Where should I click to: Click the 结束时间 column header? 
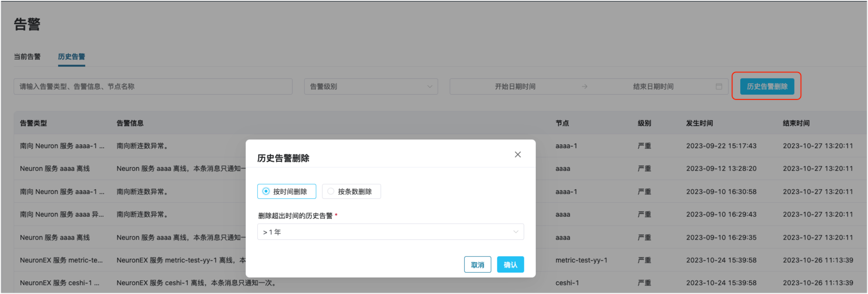coord(796,123)
